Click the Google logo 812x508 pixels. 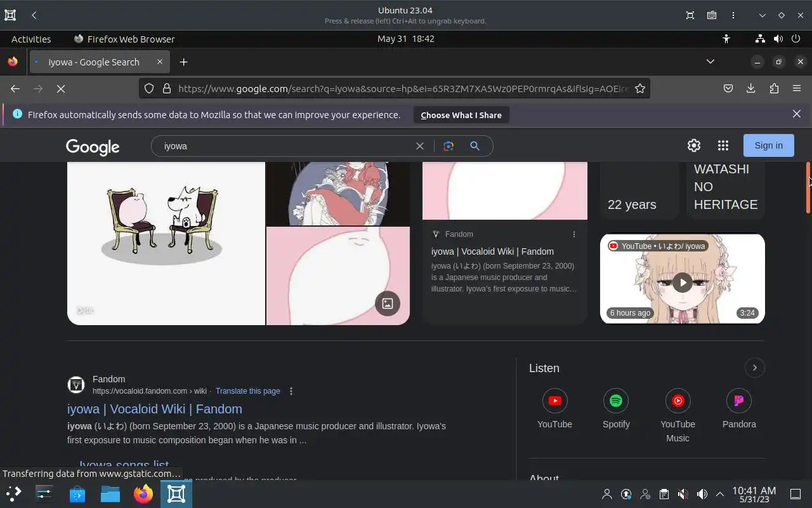[93, 147]
